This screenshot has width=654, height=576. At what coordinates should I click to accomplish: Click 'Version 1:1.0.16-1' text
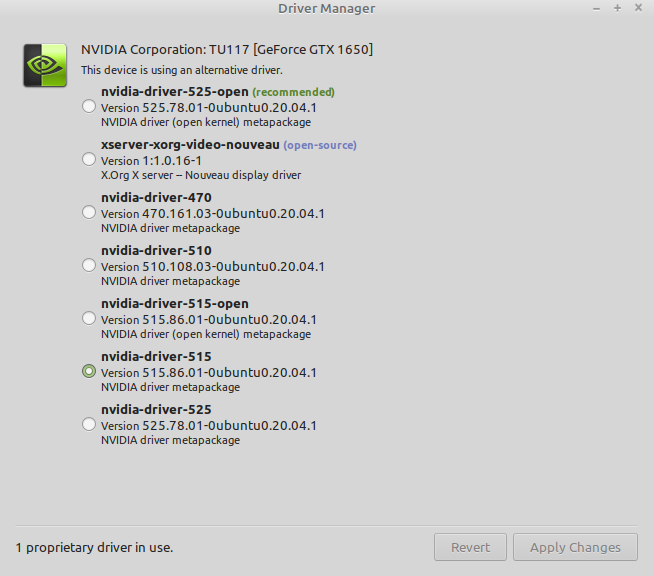click(151, 161)
